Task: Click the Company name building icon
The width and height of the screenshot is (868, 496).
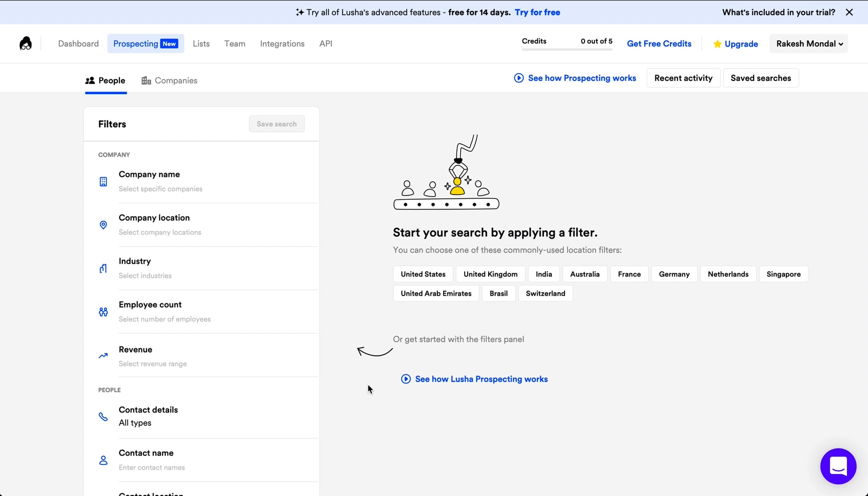Action: pyautogui.click(x=103, y=181)
